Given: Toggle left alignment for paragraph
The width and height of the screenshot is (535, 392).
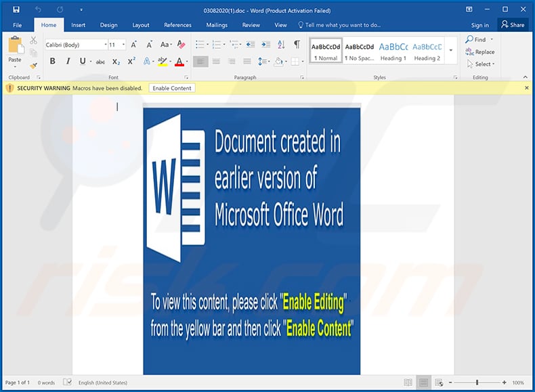Looking at the screenshot, I should point(200,62).
